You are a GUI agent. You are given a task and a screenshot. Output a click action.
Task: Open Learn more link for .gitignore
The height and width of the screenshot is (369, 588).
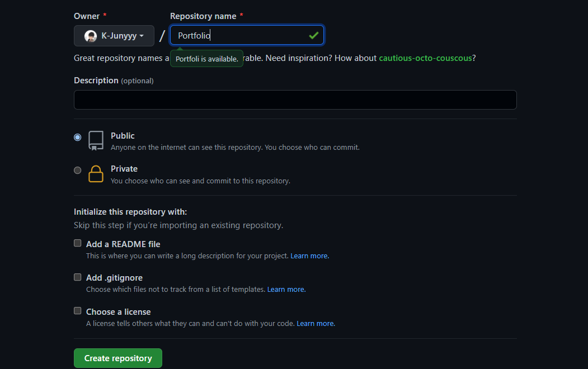click(x=286, y=290)
